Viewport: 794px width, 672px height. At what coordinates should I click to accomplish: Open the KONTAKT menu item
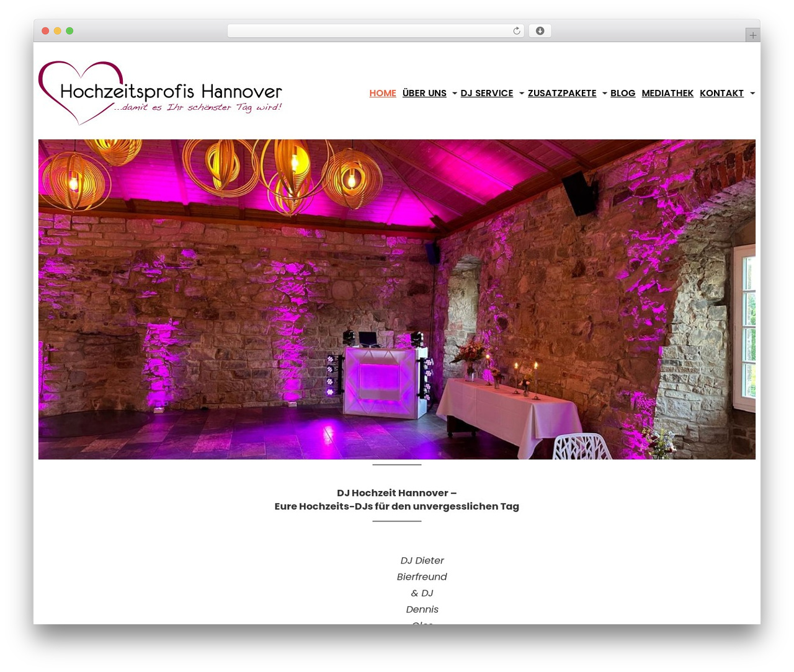pyautogui.click(x=721, y=93)
